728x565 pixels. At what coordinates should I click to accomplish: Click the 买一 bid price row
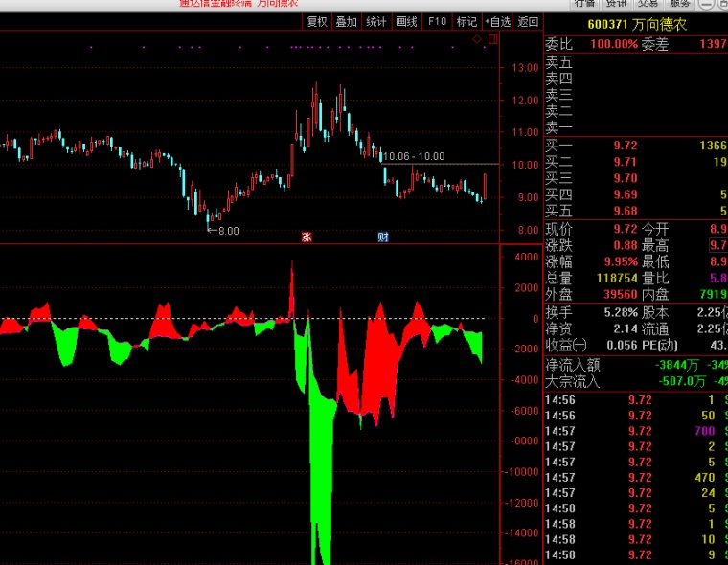pos(636,146)
